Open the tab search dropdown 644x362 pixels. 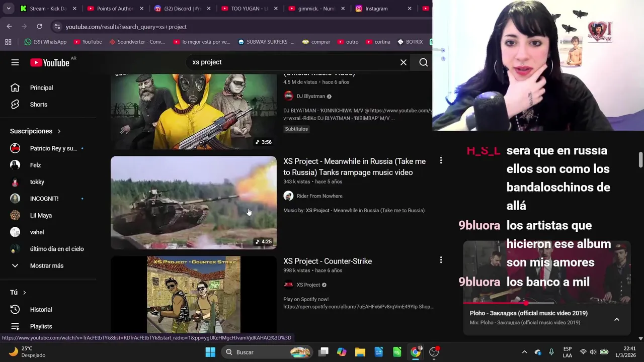click(9, 9)
